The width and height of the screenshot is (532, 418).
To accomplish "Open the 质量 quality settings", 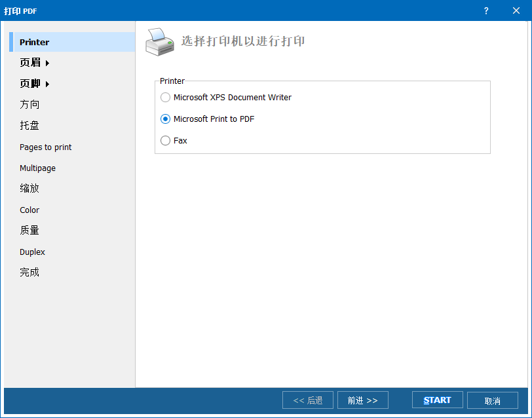I will [x=29, y=230].
